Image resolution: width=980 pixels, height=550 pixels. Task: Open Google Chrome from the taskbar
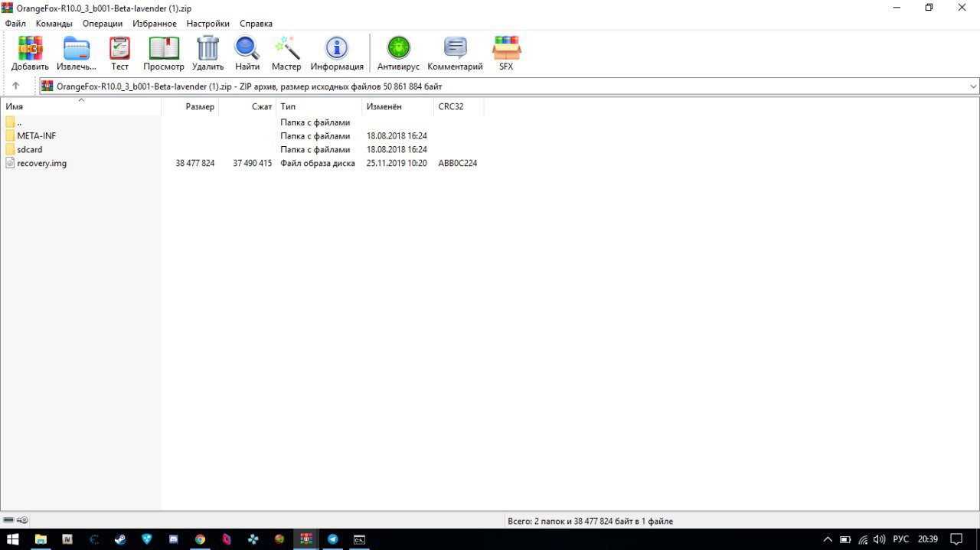(x=200, y=539)
